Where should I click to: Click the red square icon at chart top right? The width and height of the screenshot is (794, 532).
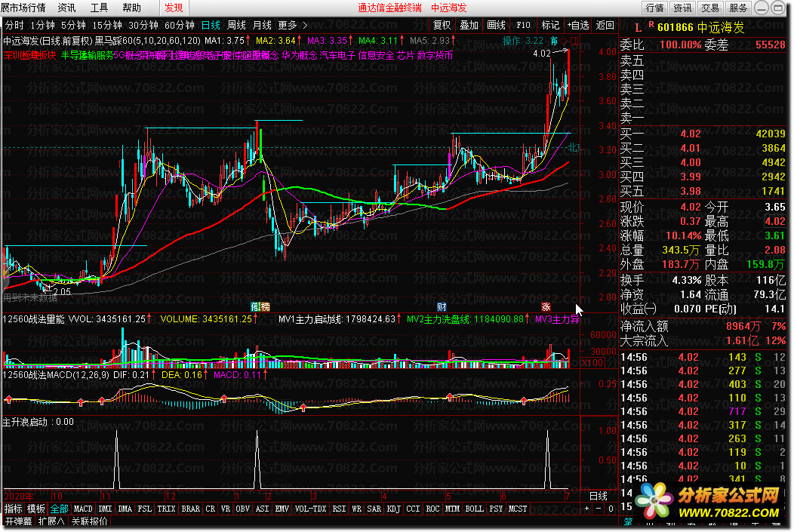[574, 41]
